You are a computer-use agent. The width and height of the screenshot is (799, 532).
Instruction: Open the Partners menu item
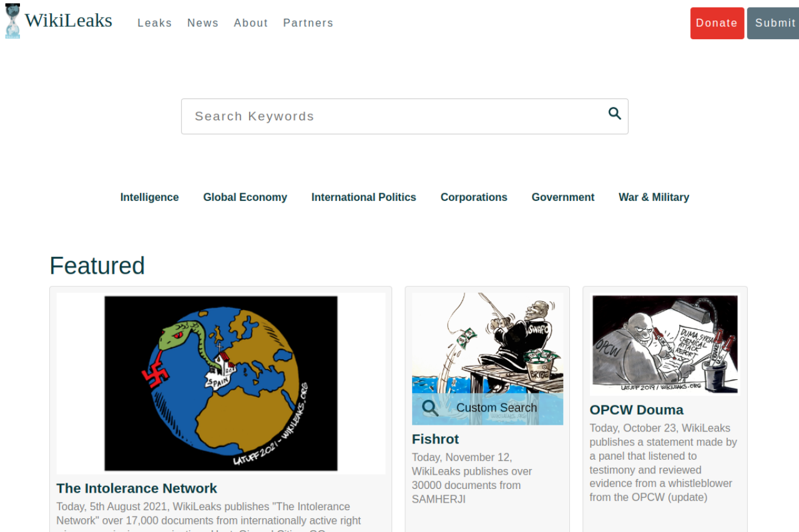click(x=308, y=23)
